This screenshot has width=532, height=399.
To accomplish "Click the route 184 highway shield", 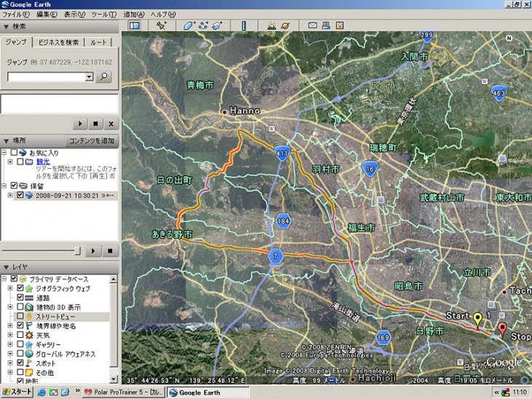I will 283,221.
